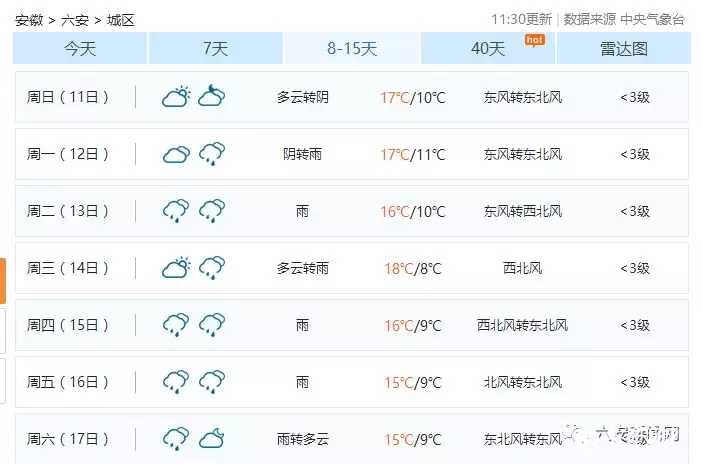Select the 8-15天 forecast tab
This screenshot has width=702, height=464.
pyautogui.click(x=352, y=48)
